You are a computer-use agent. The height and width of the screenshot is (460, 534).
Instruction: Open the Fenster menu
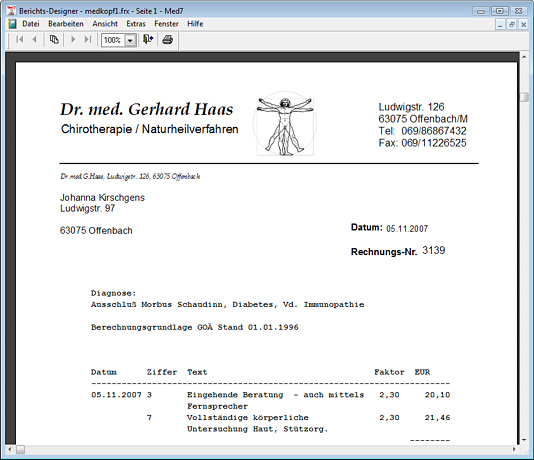(166, 24)
